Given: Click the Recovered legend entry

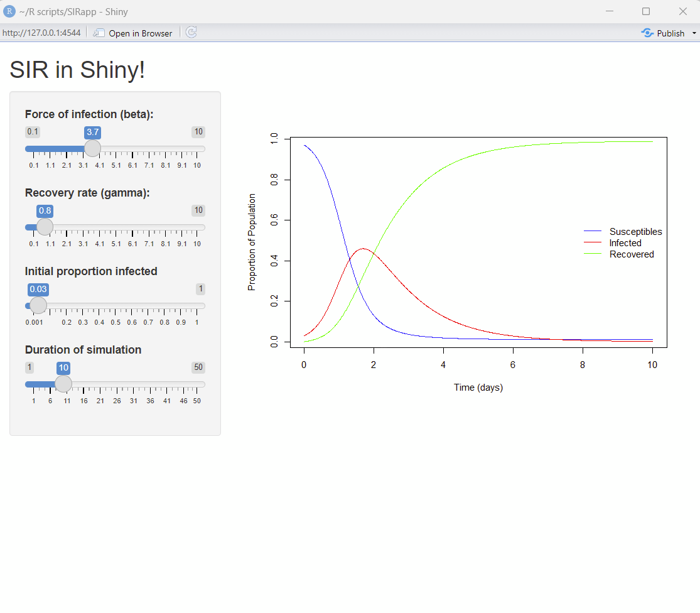Looking at the screenshot, I should (x=619, y=254).
